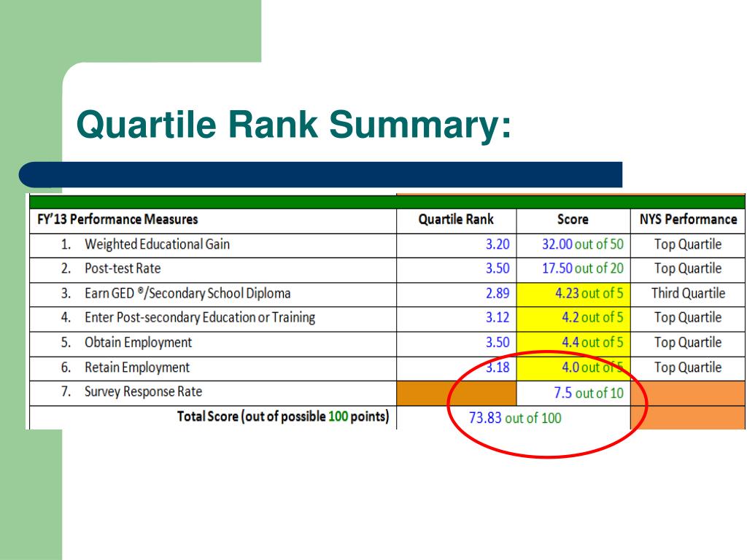Click the score '17.50 out of 20'
The height and width of the screenshot is (560, 747).
[583, 268]
